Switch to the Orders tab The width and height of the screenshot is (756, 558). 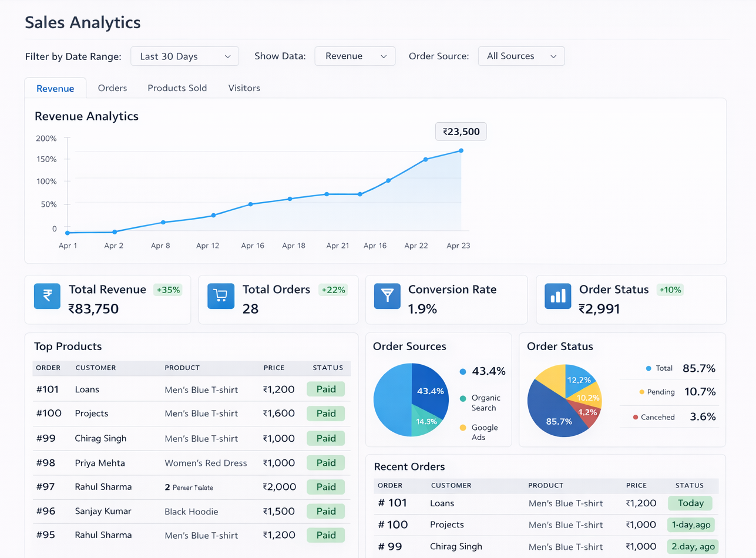tap(112, 88)
